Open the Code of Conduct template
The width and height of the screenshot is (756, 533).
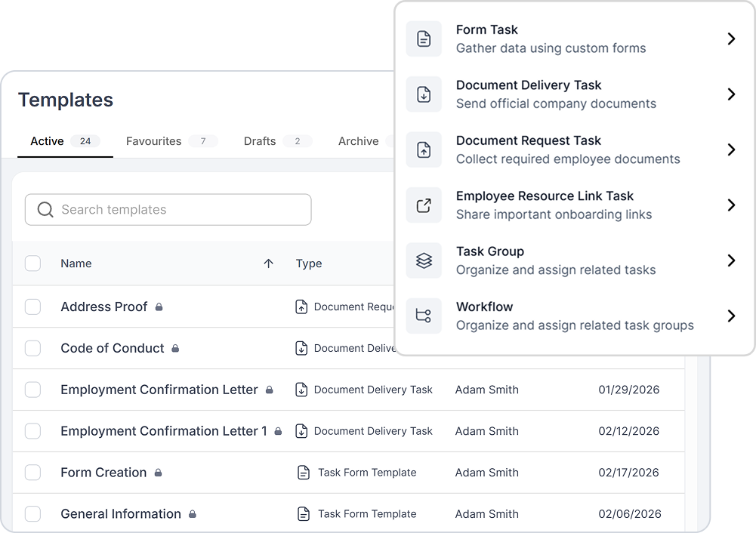113,349
